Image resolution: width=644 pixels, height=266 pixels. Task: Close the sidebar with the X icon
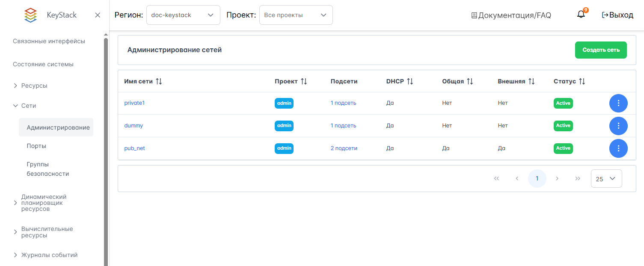click(98, 15)
